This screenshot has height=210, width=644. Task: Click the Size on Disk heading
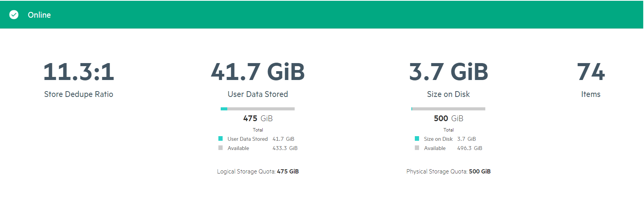point(448,94)
